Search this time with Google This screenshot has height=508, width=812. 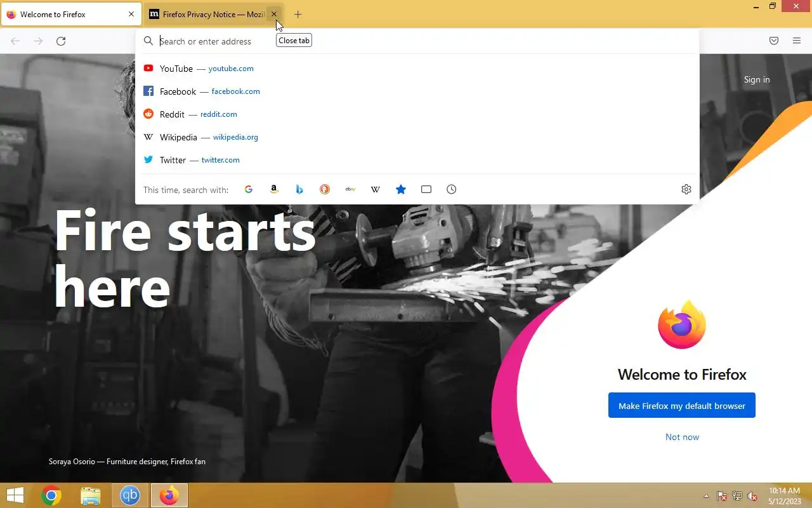coord(249,189)
